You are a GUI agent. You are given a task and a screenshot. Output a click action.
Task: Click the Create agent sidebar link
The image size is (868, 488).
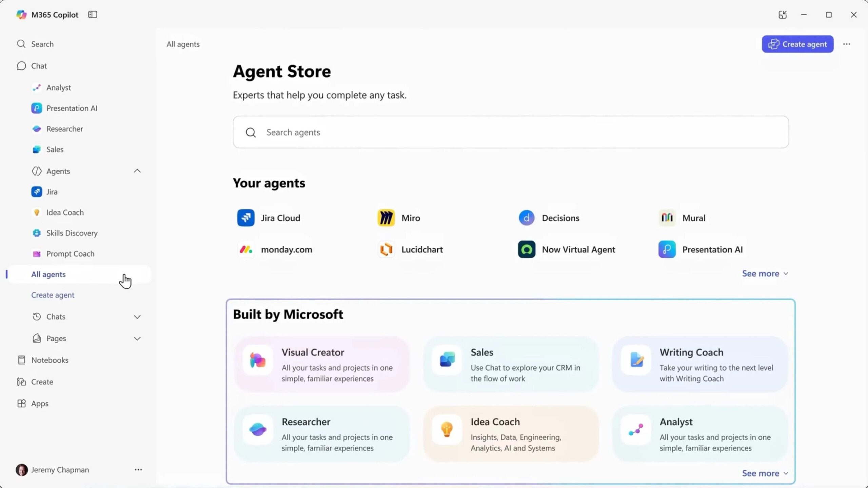(x=53, y=295)
